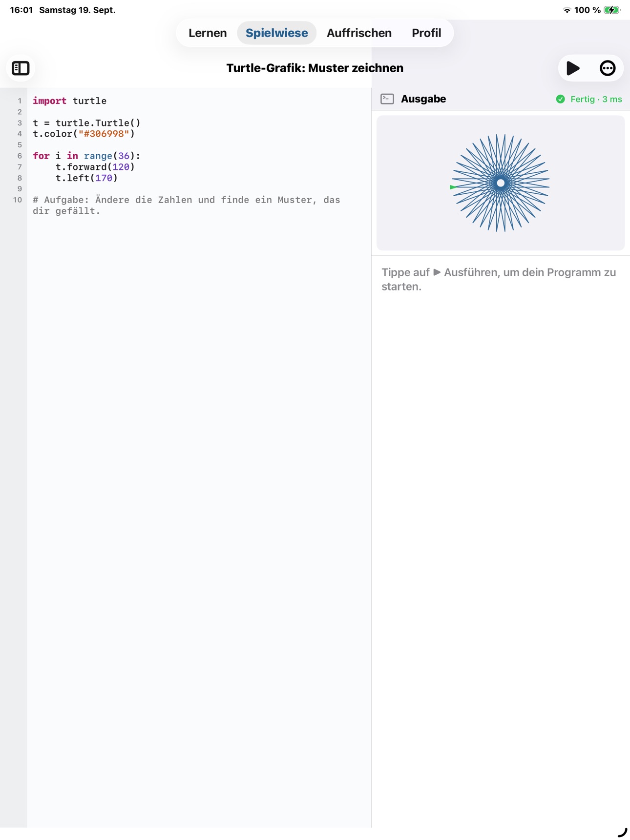Image resolution: width=630 pixels, height=840 pixels.
Task: Go to the Profil tab
Action: (x=426, y=33)
